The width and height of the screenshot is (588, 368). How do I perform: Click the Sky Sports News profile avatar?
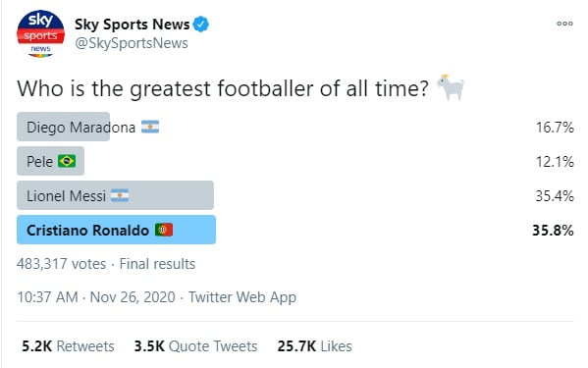40,34
